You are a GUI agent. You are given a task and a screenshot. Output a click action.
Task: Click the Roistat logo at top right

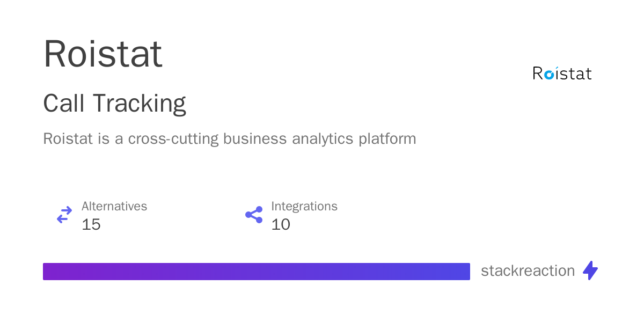point(562,74)
